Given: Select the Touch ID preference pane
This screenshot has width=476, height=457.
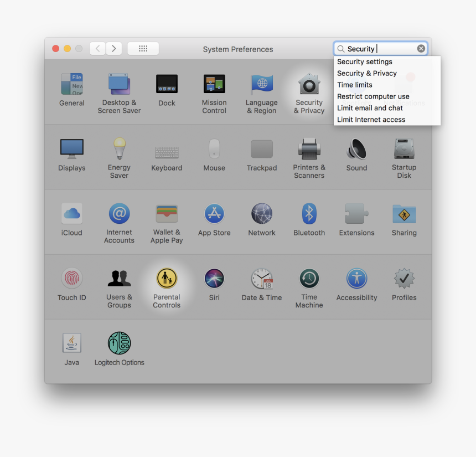Looking at the screenshot, I should 71,279.
